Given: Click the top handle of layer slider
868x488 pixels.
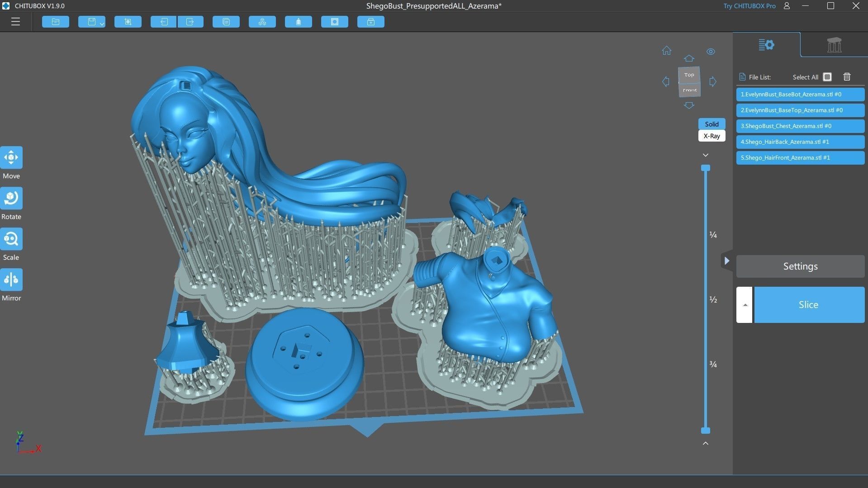Looking at the screenshot, I should click(706, 168).
